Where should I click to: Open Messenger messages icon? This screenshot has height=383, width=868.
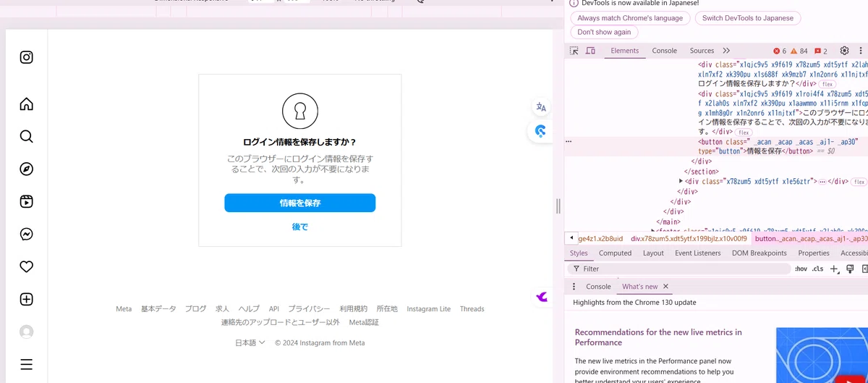tap(27, 235)
